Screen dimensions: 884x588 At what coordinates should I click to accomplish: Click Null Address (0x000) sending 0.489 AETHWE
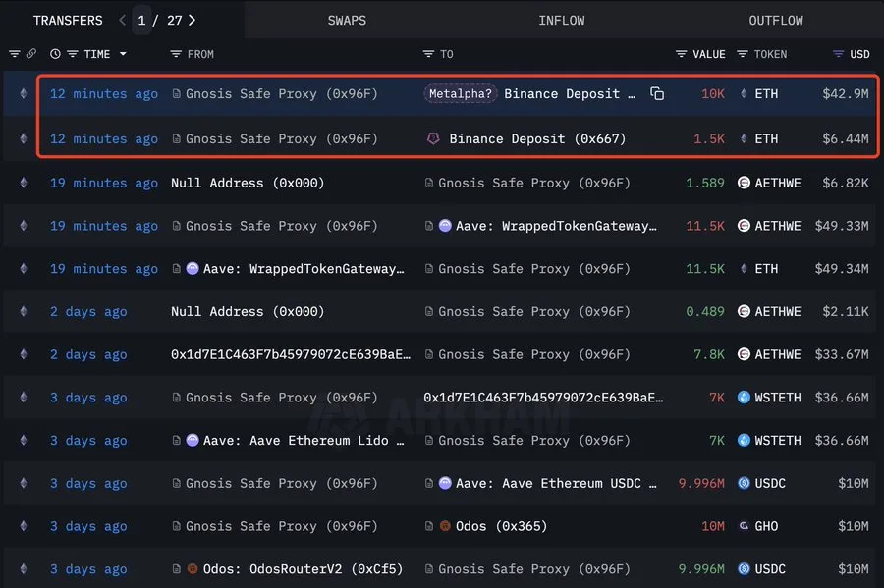[248, 311]
